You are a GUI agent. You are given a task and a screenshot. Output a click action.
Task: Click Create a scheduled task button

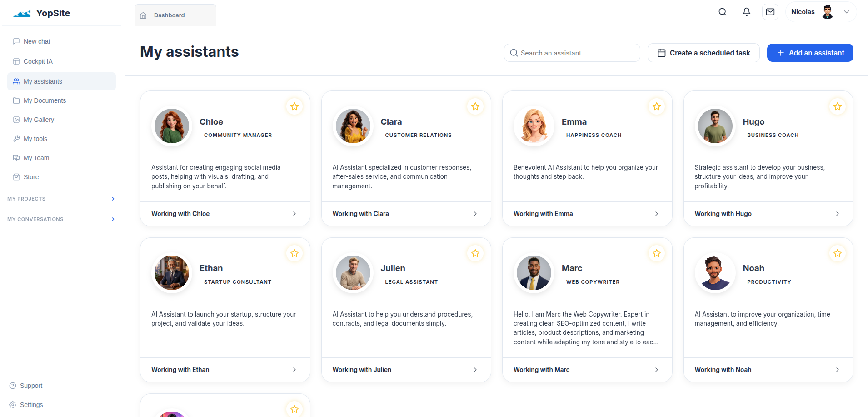click(x=703, y=53)
